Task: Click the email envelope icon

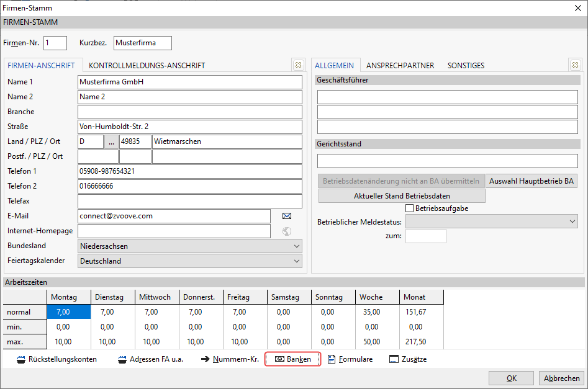Action: click(x=287, y=216)
